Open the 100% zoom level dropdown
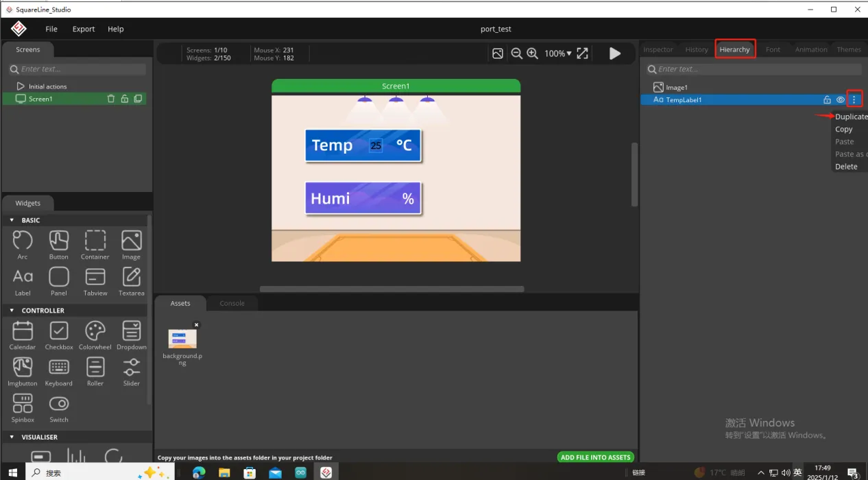The image size is (868, 480). coord(557,53)
